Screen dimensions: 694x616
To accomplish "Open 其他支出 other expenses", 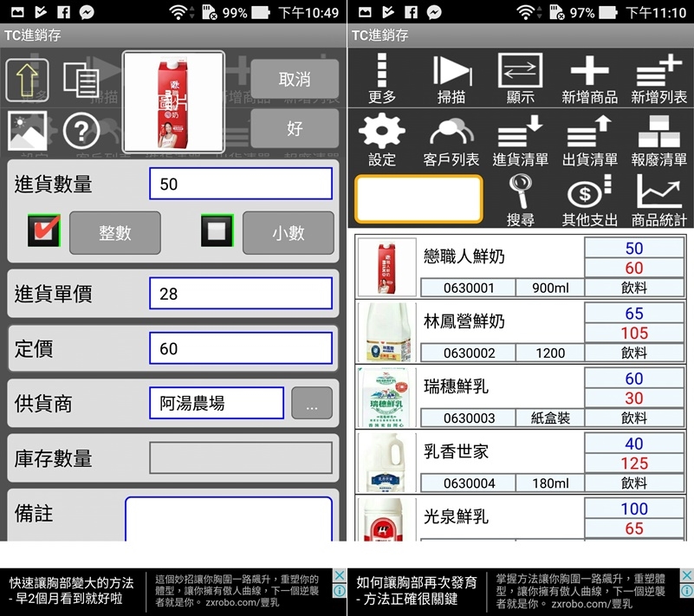I will [x=589, y=200].
